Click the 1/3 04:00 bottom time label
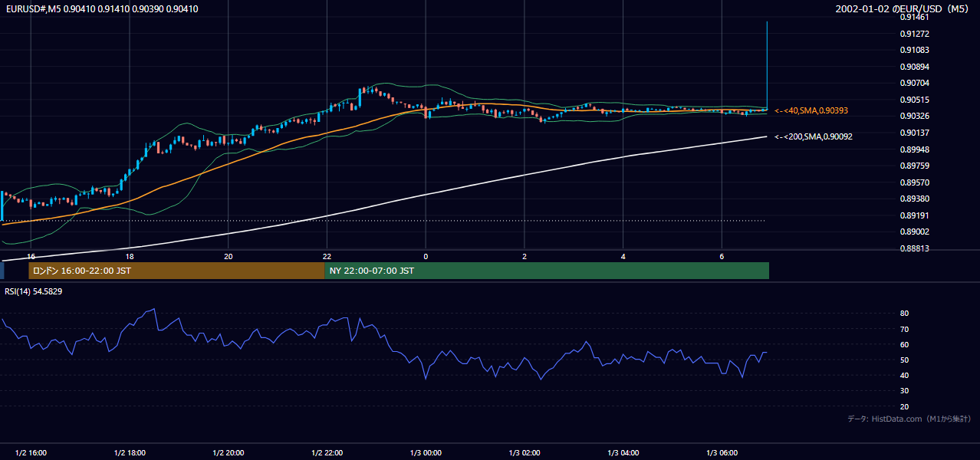 [623, 453]
